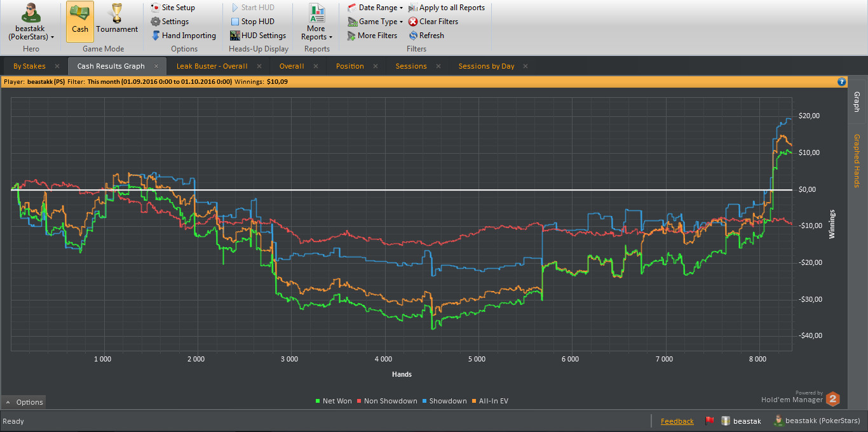Close the Cash Results Graph tab

[156, 66]
